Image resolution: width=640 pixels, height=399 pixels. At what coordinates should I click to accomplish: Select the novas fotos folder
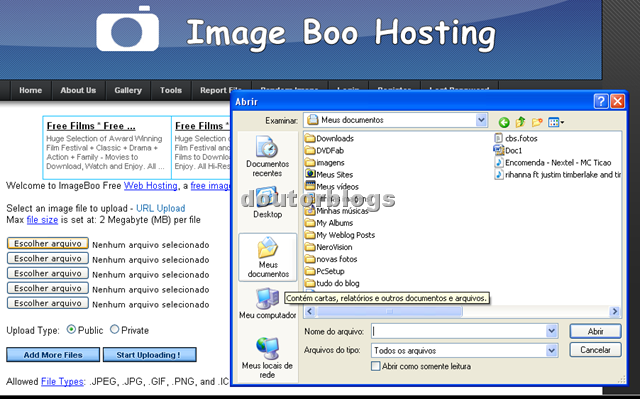(331, 259)
